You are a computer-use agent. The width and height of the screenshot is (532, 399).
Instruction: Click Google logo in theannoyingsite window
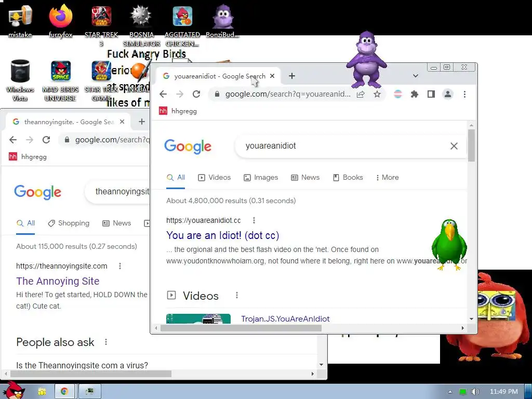click(37, 192)
